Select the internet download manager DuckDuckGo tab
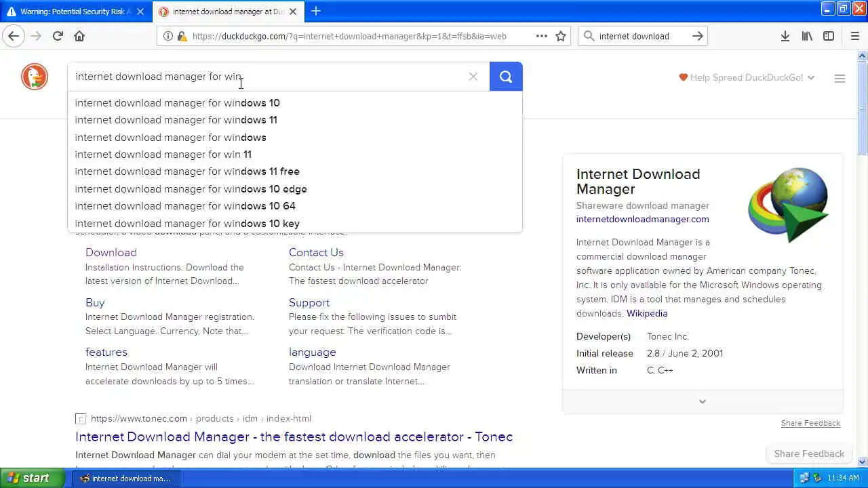The image size is (868, 488). pyautogui.click(x=229, y=12)
